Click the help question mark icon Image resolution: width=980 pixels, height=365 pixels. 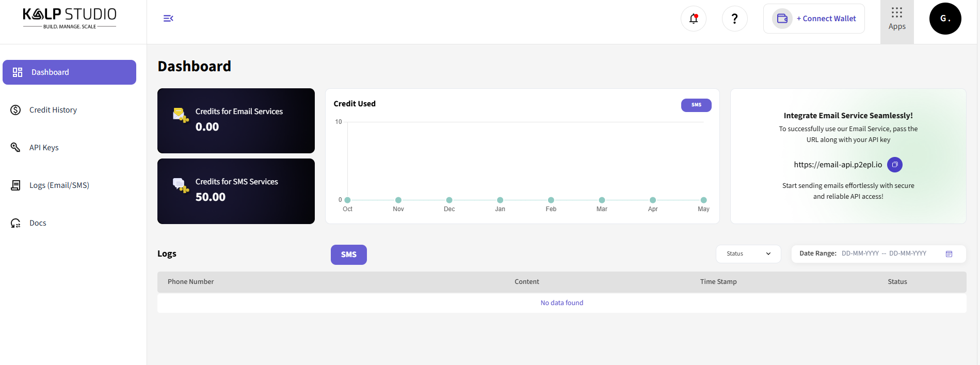coord(734,19)
